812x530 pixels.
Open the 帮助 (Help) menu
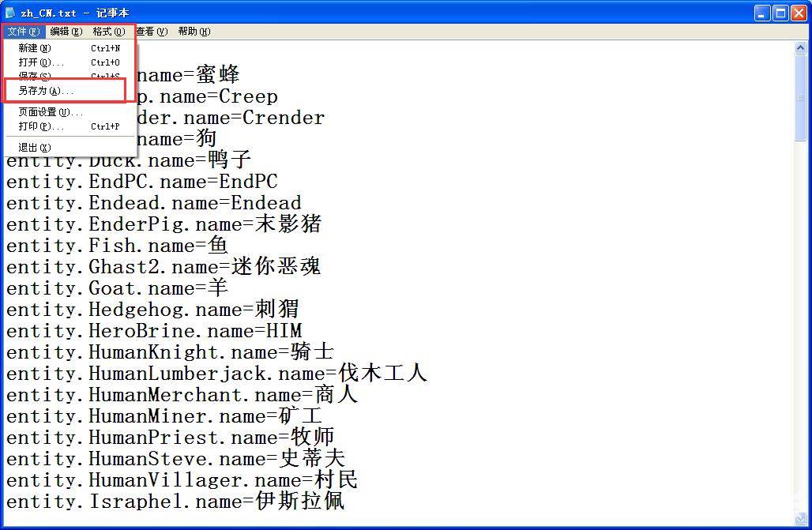(194, 32)
